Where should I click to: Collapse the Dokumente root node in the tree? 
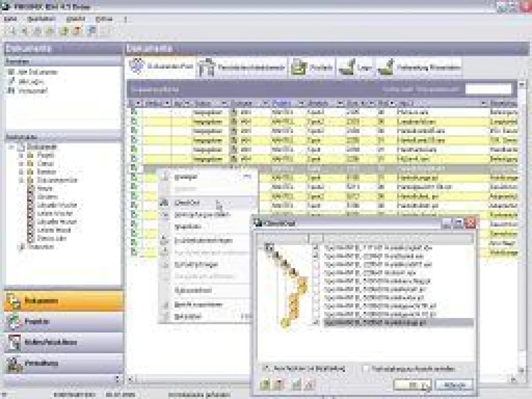12,147
